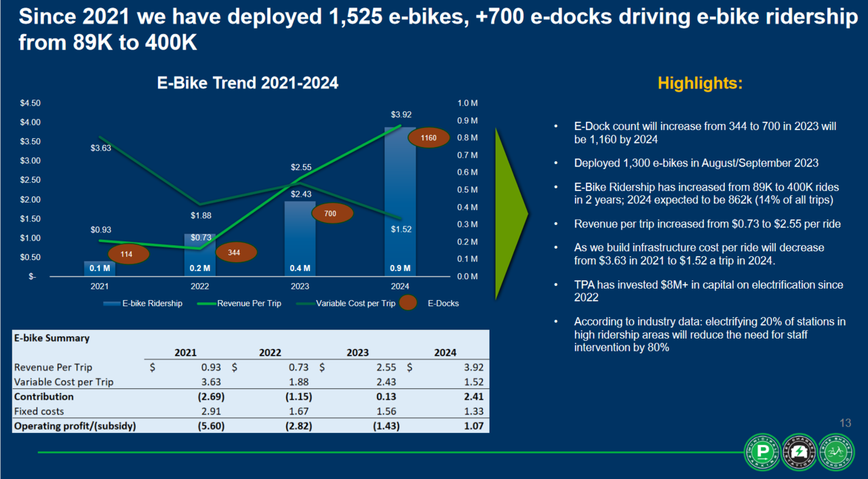This screenshot has width=868, height=479.
Task: Click the 2022 column header in the table
Action: point(270,352)
